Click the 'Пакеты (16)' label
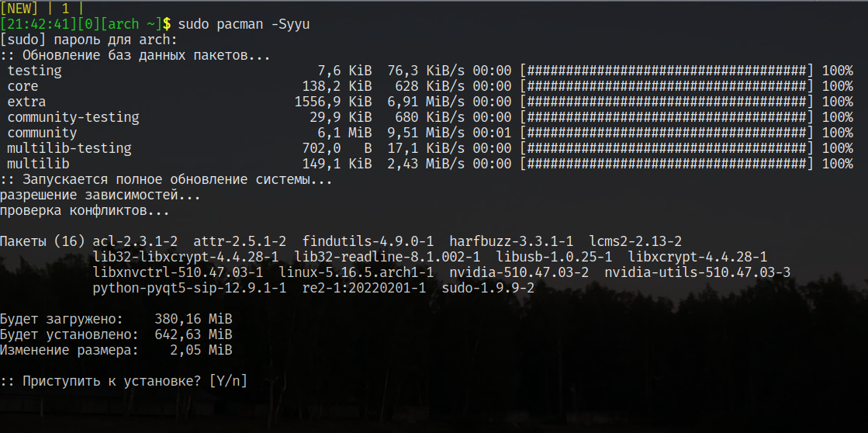The image size is (868, 433). pyautogui.click(x=42, y=241)
